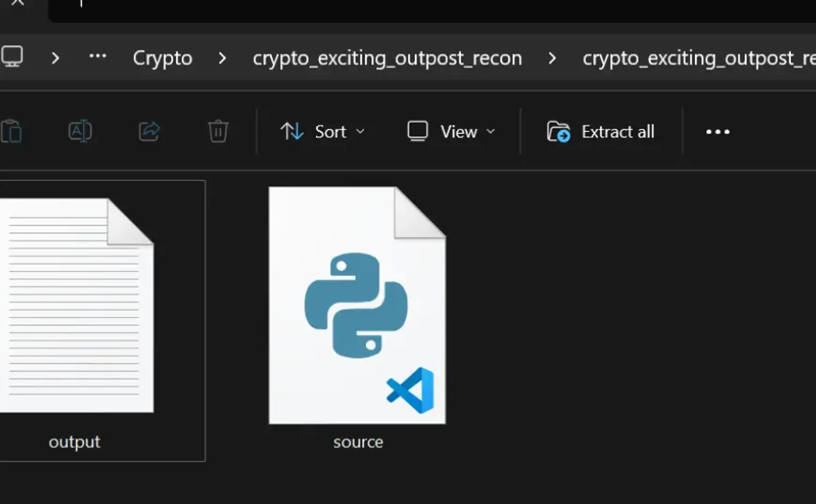Navigate to the Crypto folder
The height and width of the screenshot is (504, 816).
point(162,58)
